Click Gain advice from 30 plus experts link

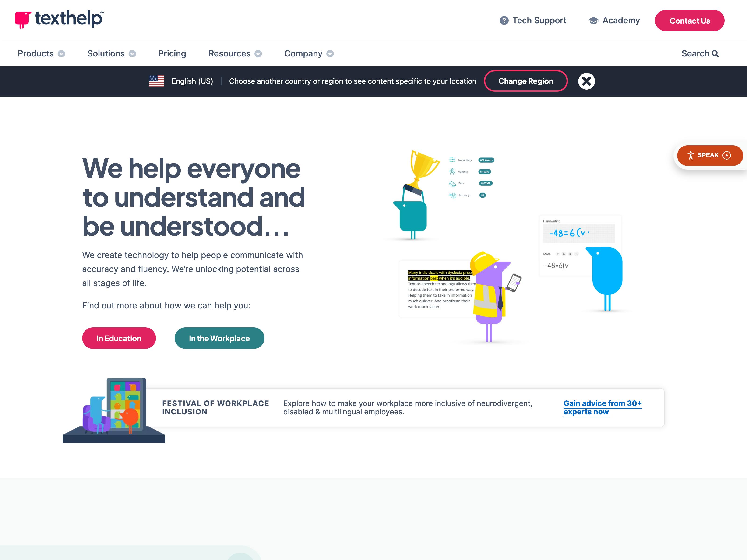pyautogui.click(x=602, y=407)
